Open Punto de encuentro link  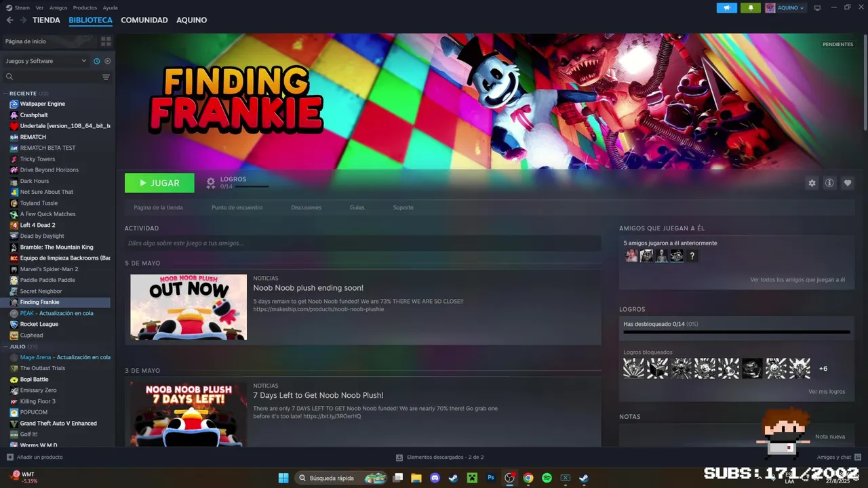(237, 207)
